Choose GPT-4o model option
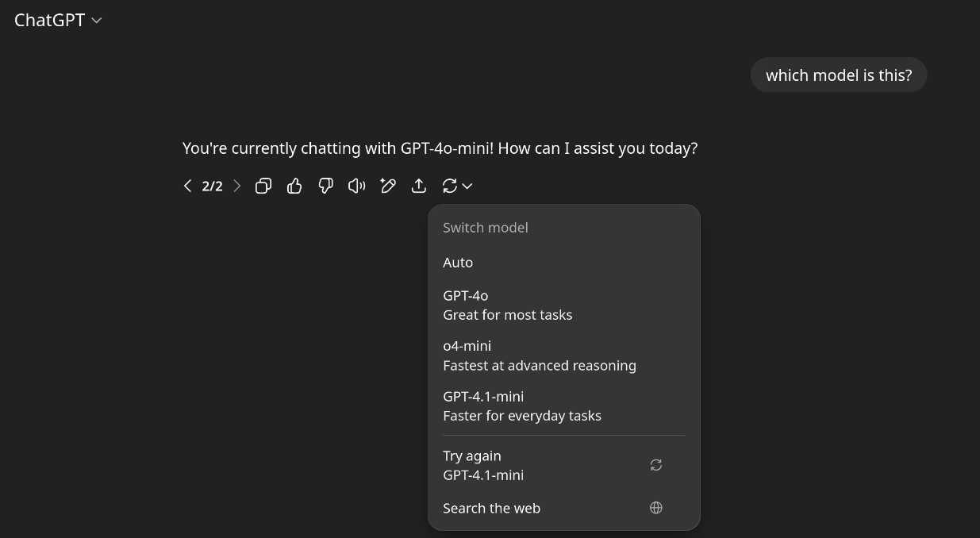980x538 pixels. [x=507, y=306]
